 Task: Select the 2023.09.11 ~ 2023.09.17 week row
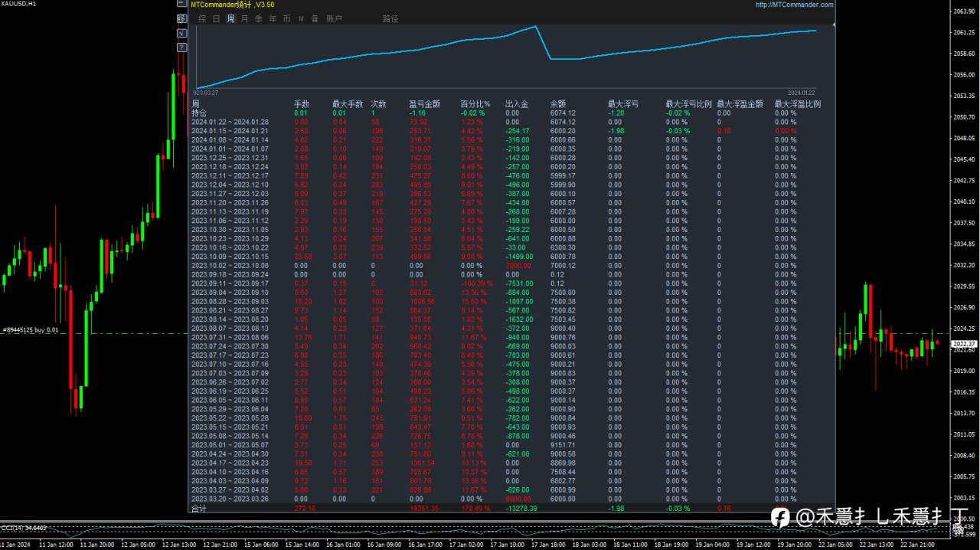tap(511, 283)
